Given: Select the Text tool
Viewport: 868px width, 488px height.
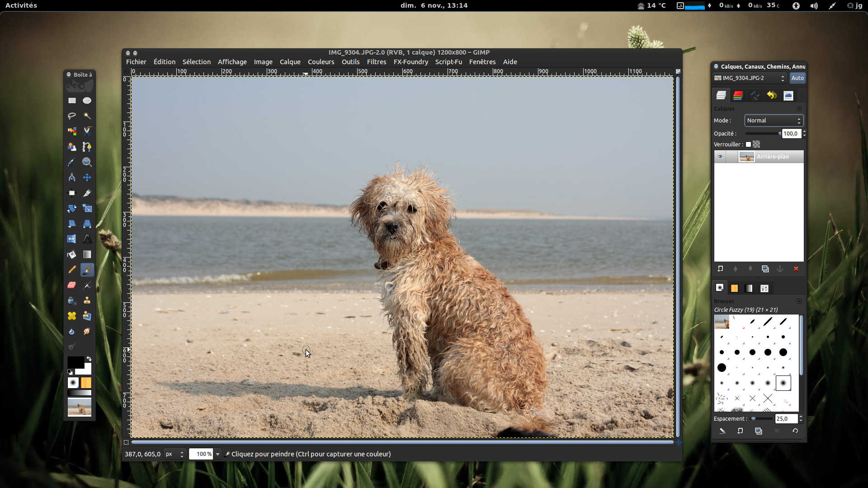Looking at the screenshot, I should (x=87, y=239).
